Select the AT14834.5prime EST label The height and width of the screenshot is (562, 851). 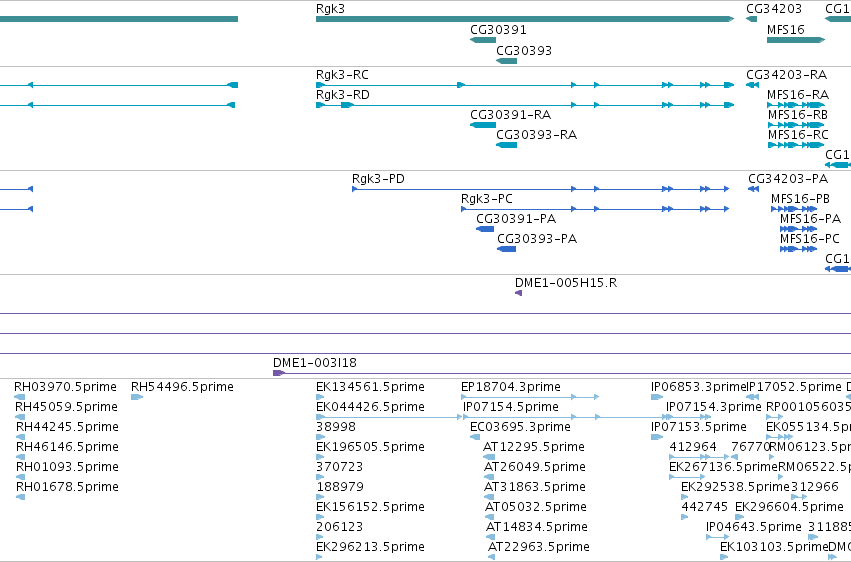(537, 528)
